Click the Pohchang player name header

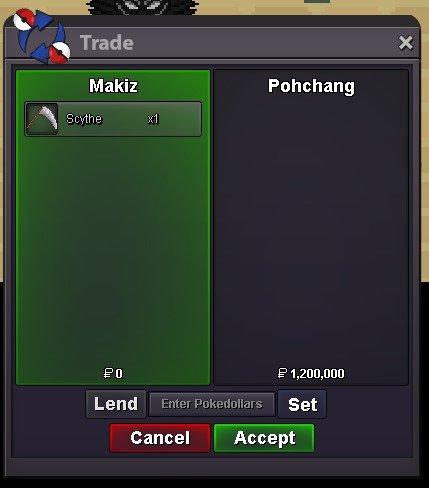click(311, 86)
